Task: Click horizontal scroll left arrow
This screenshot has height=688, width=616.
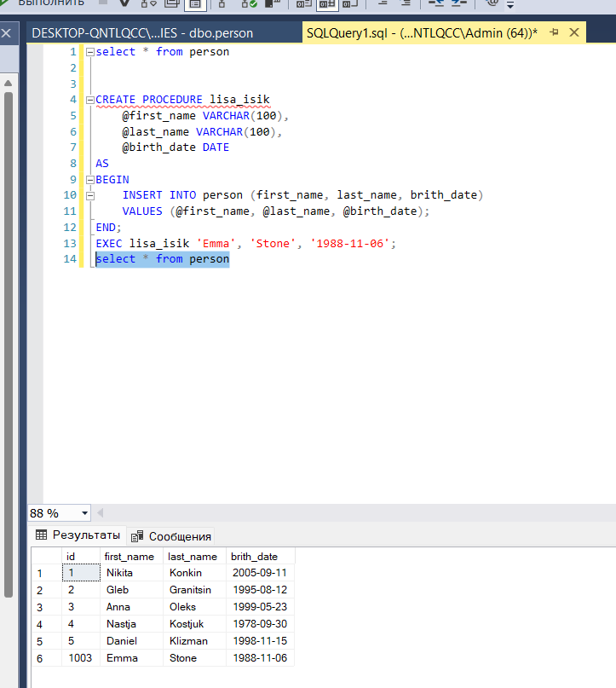Action: 100,513
